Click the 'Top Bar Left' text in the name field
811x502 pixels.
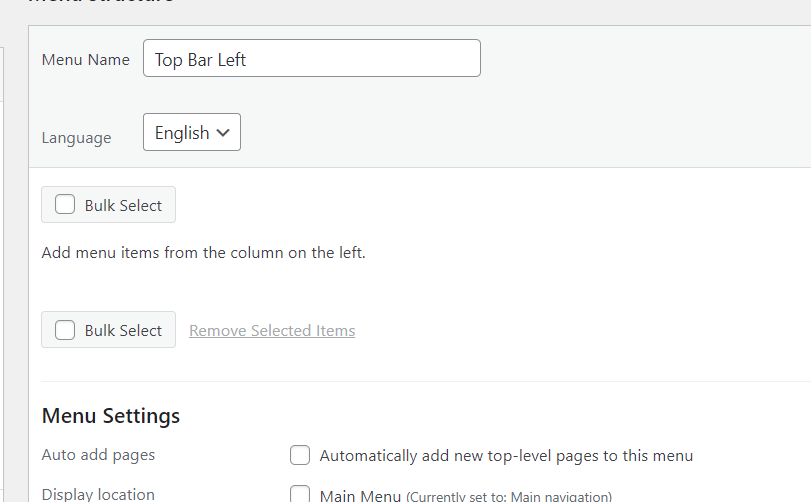(x=200, y=60)
